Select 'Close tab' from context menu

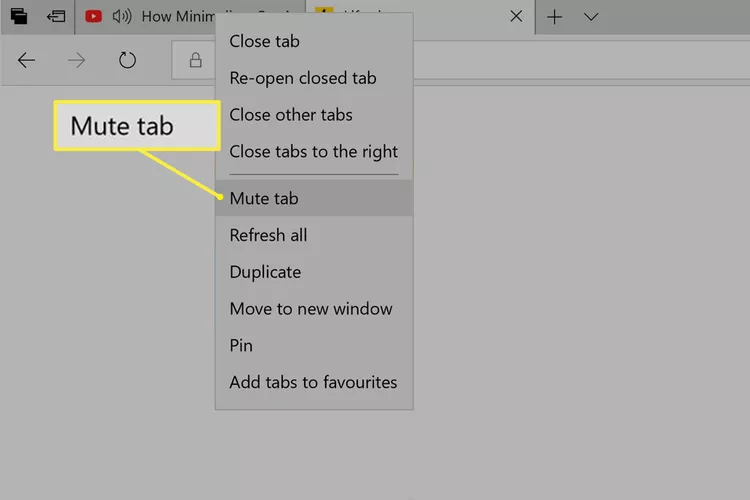point(264,41)
